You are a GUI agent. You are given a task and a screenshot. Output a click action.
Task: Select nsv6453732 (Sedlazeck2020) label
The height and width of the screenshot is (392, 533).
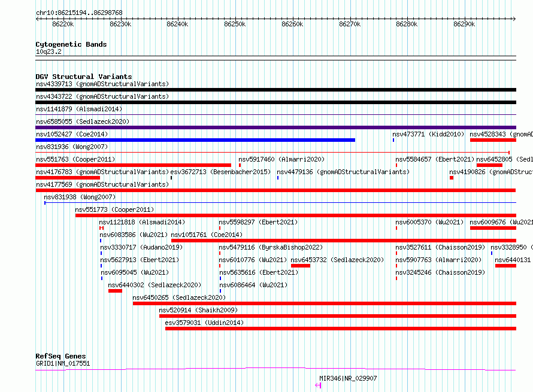click(x=337, y=260)
